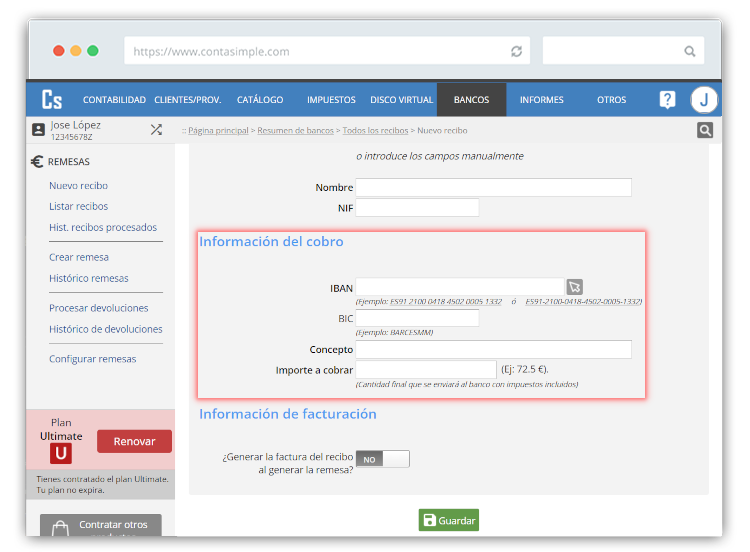
Task: Click the browser search magnifier icon
Action: pyautogui.click(x=689, y=51)
